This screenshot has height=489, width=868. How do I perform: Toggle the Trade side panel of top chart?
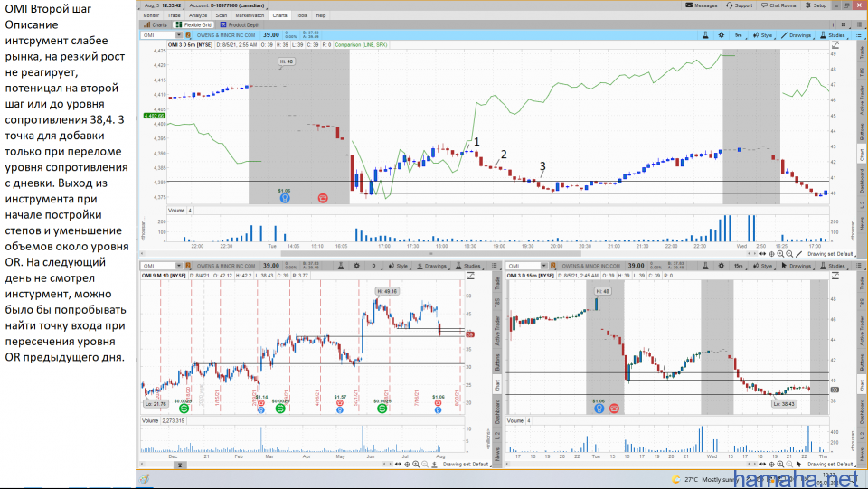(862, 52)
